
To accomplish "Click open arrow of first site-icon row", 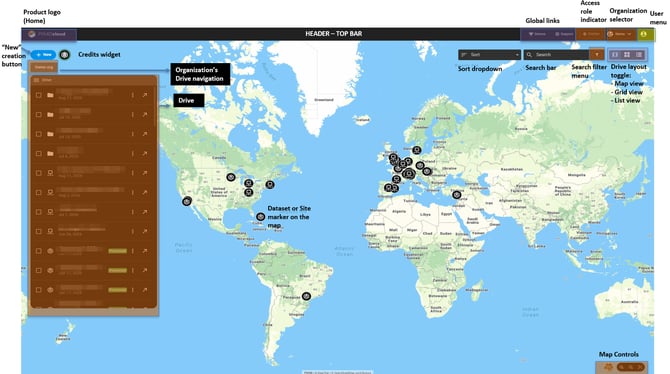I will coord(145,173).
